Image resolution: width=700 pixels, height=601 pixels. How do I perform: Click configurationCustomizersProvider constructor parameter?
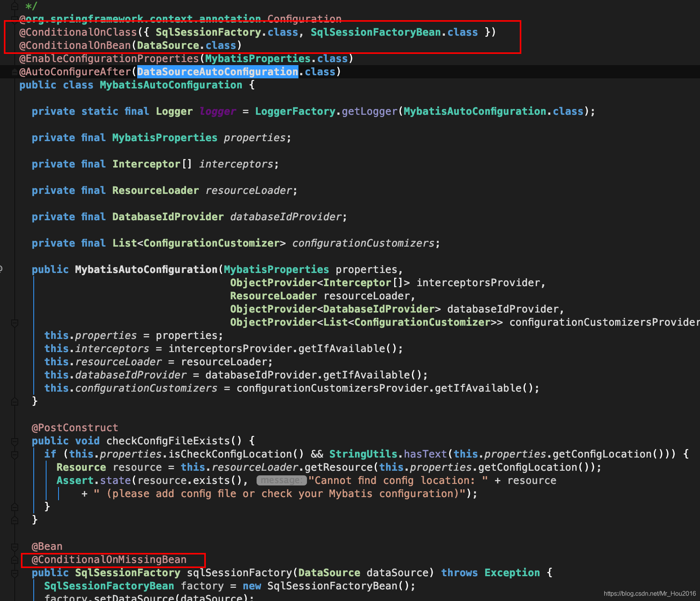pyautogui.click(x=605, y=322)
